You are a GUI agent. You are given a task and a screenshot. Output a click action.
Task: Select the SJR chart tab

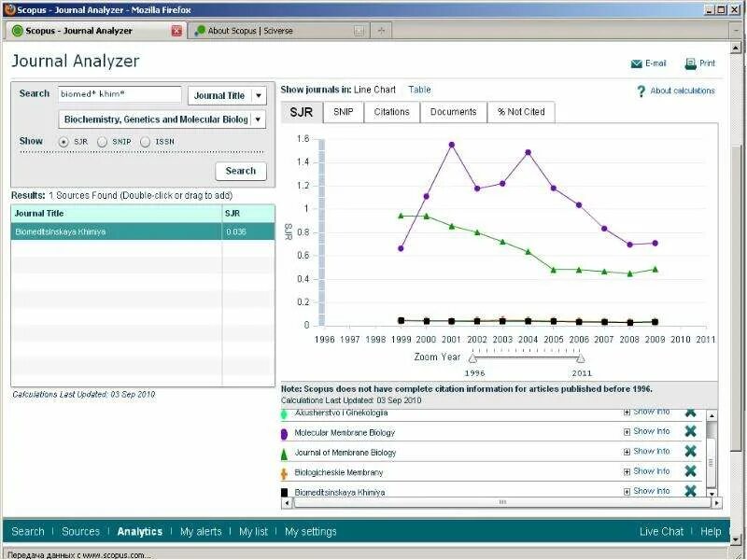point(302,112)
